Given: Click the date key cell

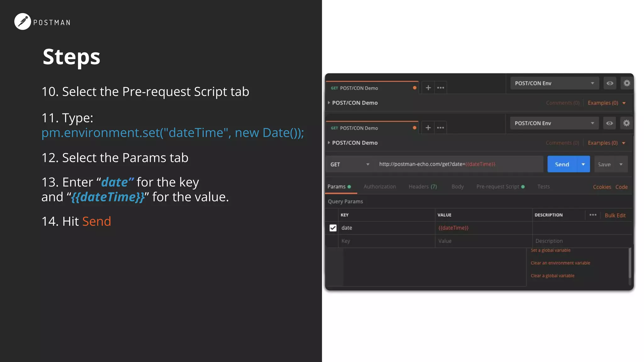Looking at the screenshot, I should click(x=387, y=228).
